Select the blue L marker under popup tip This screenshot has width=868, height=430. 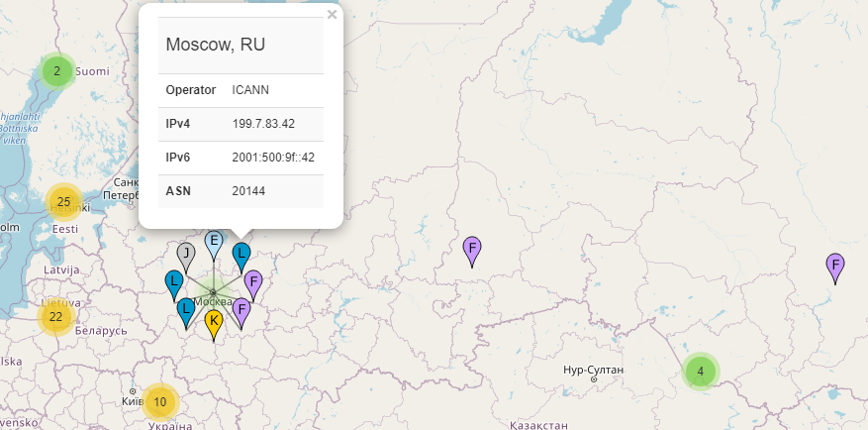241,255
